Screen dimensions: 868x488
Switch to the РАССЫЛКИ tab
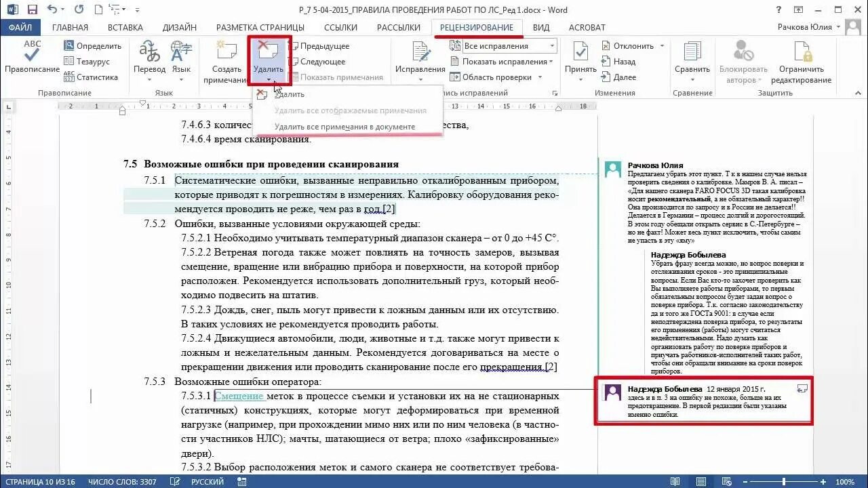[x=399, y=28]
